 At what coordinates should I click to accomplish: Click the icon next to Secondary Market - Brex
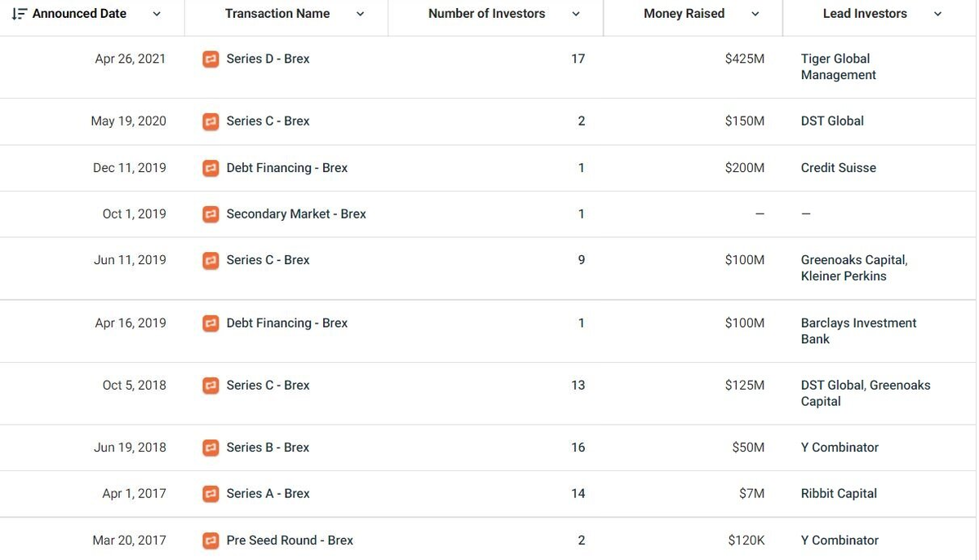[x=211, y=214]
